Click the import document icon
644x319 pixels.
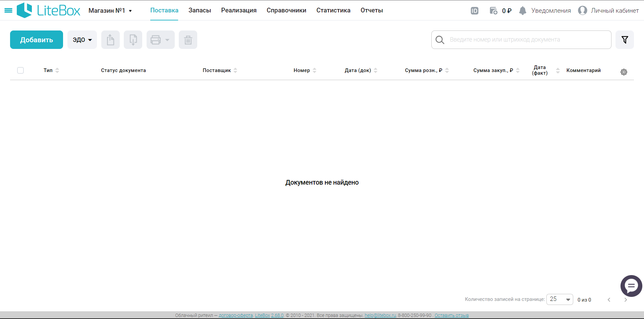133,40
